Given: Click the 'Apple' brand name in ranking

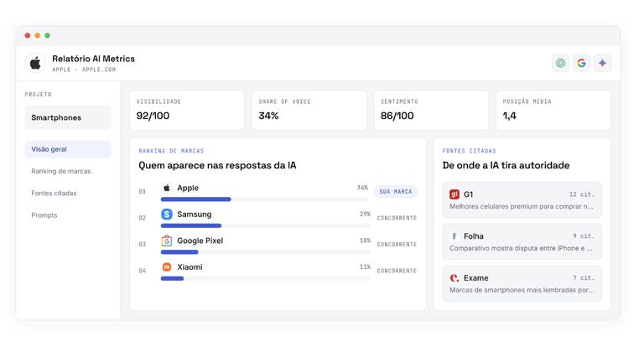Looking at the screenshot, I should pyautogui.click(x=188, y=188).
